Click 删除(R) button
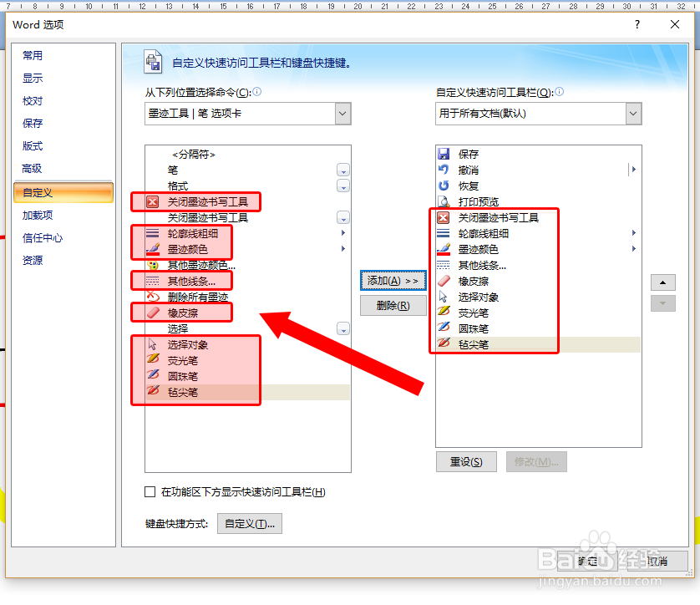 [393, 305]
